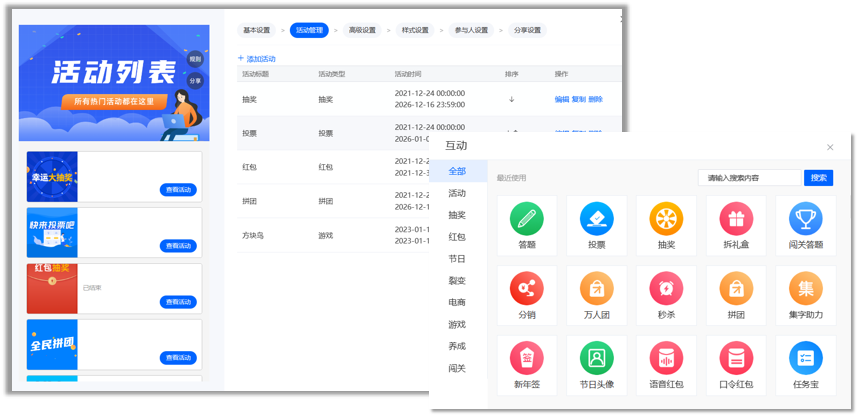Screen dimensions: 859x420
Task: Click the 最近使用 label
Action: tap(511, 179)
